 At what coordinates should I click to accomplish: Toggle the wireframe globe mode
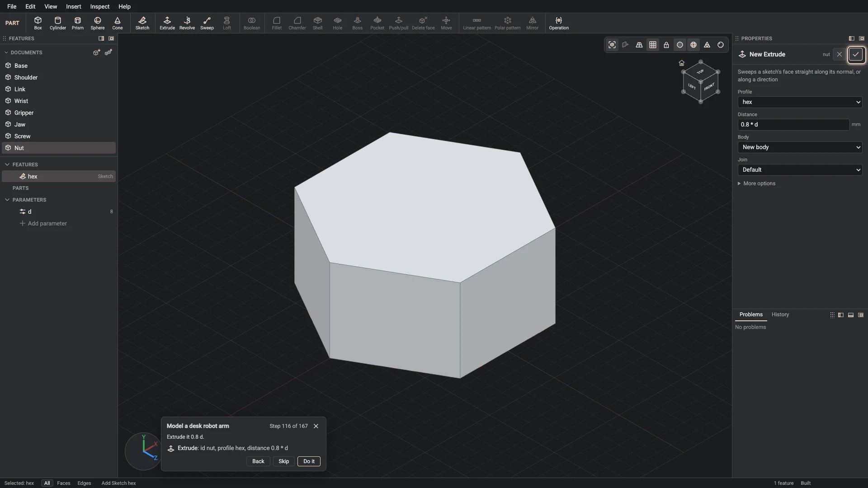click(x=693, y=45)
